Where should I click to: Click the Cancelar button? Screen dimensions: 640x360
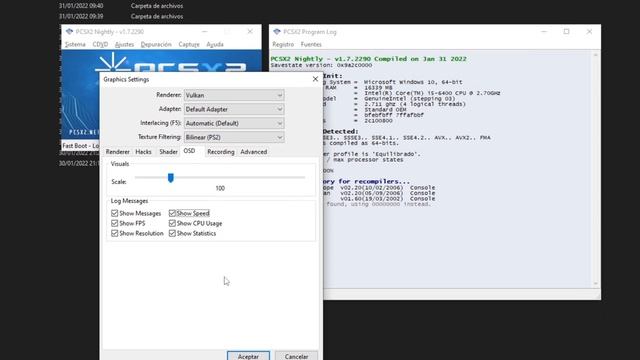coord(296,356)
